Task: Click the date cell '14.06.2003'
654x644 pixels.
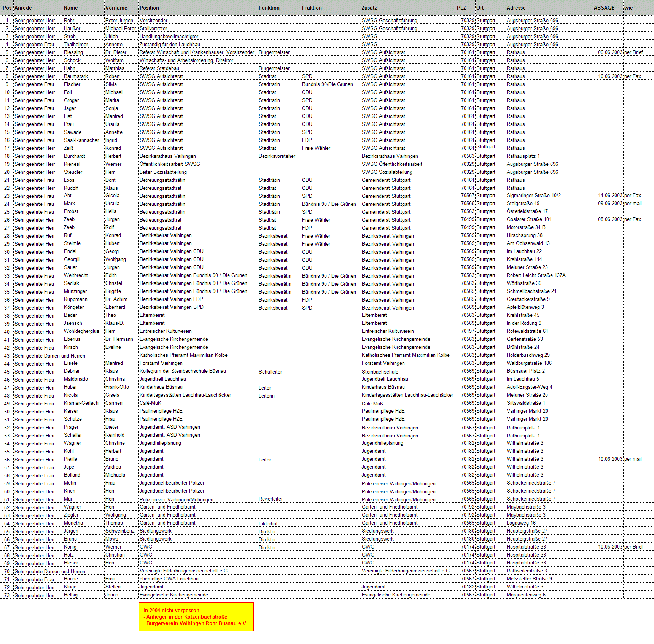Action: click(610, 196)
